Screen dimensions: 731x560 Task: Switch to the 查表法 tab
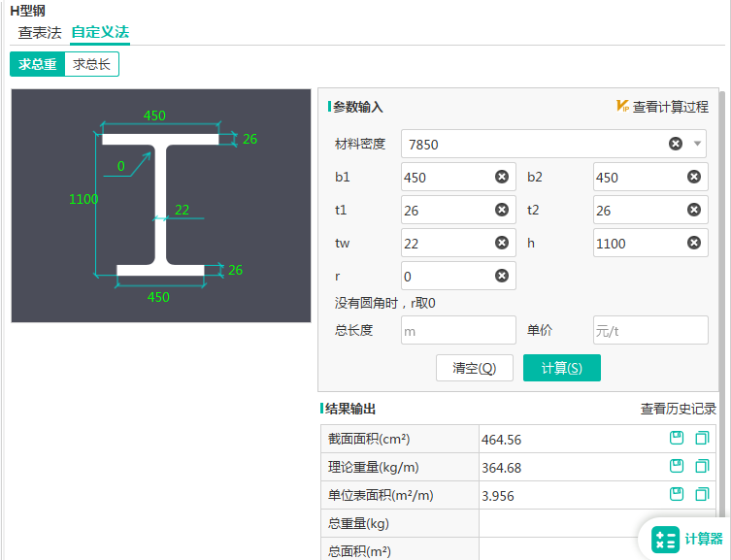pyautogui.click(x=40, y=33)
